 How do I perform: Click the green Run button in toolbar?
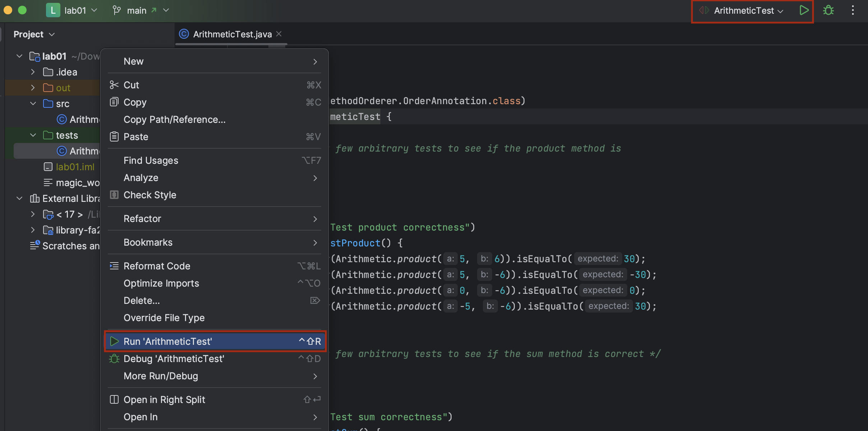point(804,10)
